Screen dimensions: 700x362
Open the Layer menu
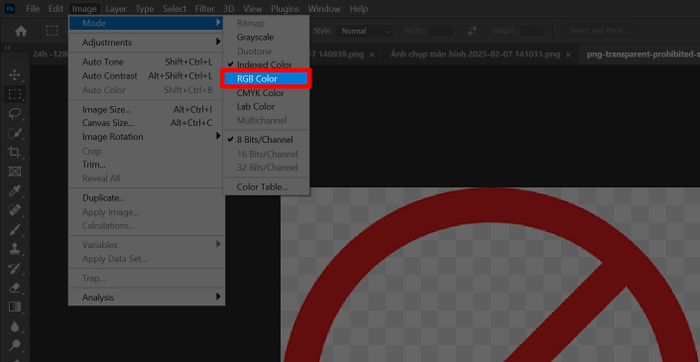tap(116, 8)
